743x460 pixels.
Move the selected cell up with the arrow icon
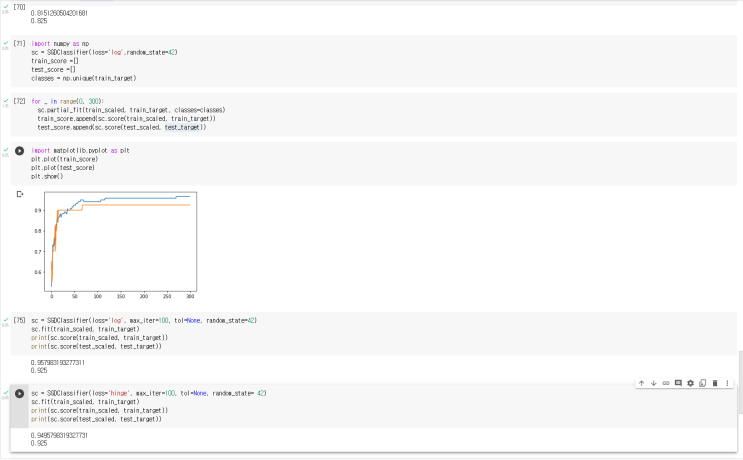coord(641,383)
